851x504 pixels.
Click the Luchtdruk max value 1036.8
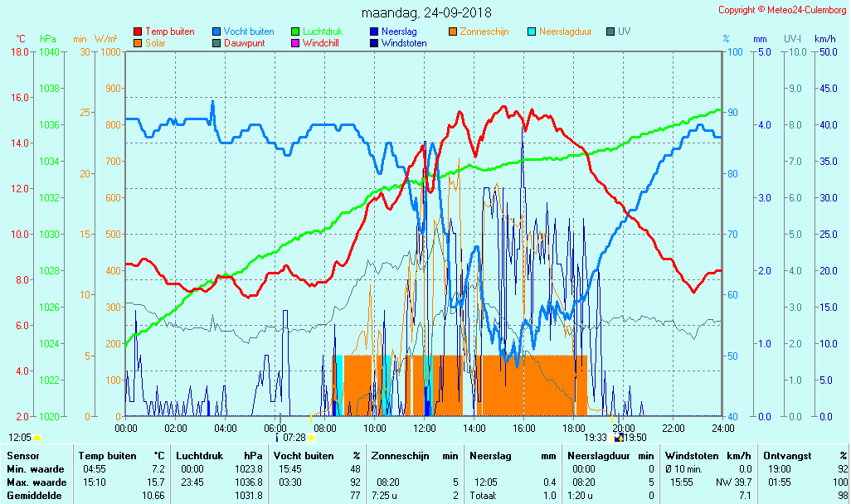[249, 482]
